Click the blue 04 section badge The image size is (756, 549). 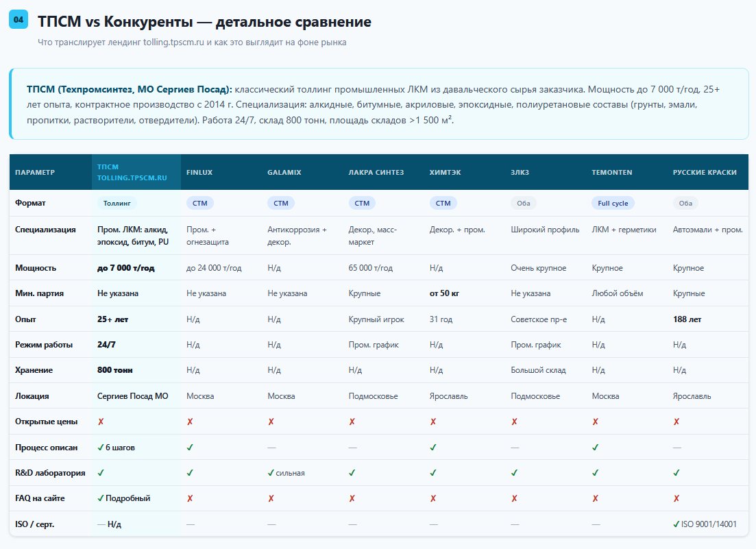[19, 19]
